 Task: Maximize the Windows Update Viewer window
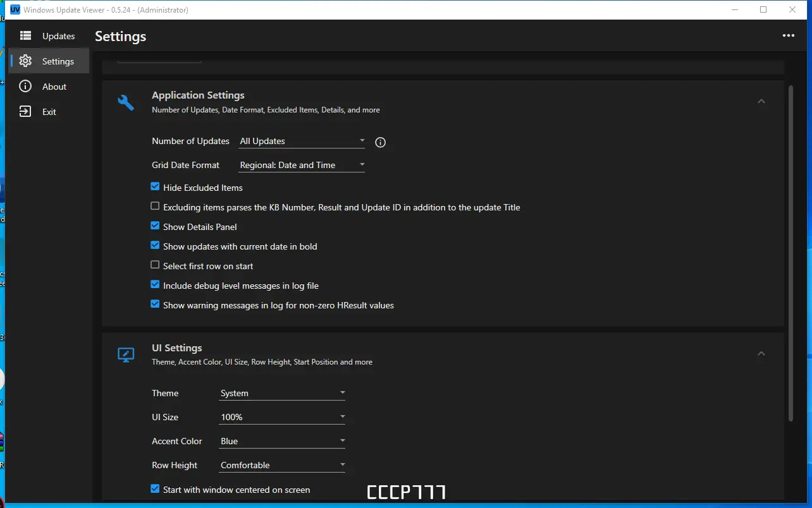[x=763, y=9]
